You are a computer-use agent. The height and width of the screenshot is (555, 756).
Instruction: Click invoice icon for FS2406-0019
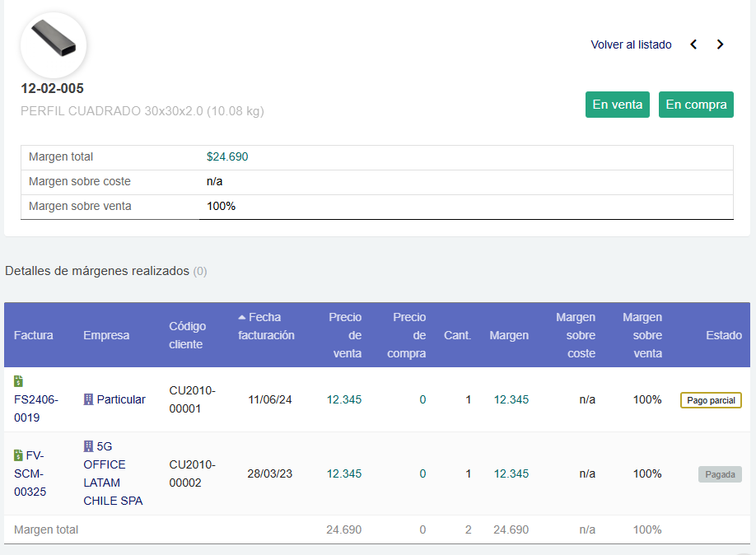[19, 381]
